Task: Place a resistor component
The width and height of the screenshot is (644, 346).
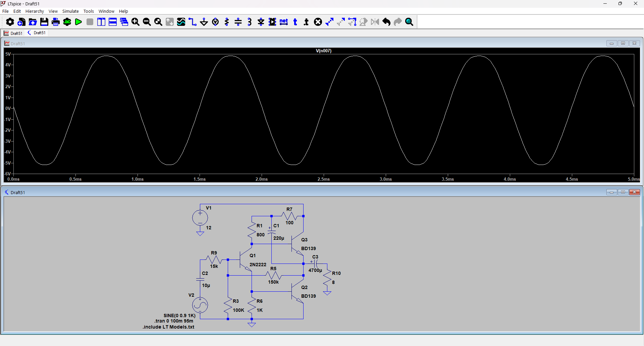Action: click(x=227, y=22)
